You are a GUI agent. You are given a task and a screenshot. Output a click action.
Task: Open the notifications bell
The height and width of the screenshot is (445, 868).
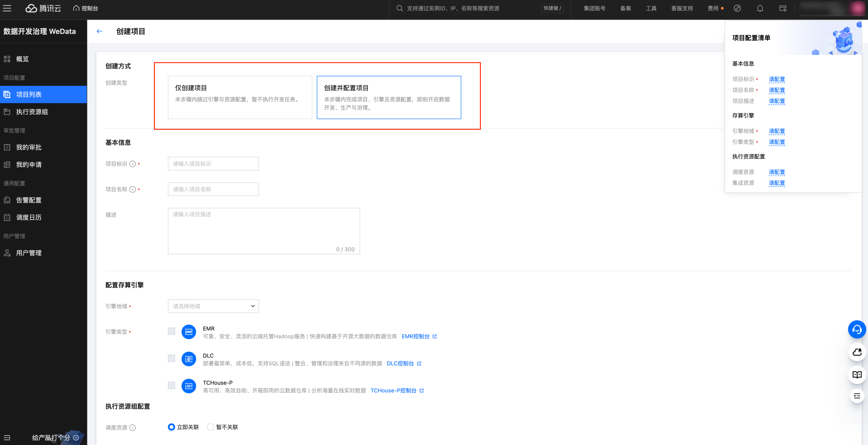coord(760,8)
